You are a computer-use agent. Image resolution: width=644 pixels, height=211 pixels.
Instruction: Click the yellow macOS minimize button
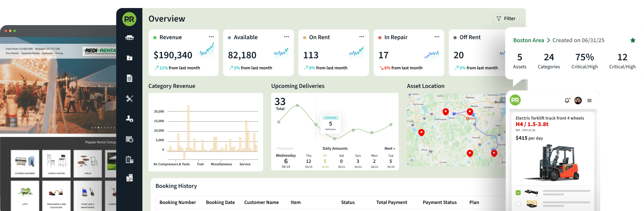[10, 31]
